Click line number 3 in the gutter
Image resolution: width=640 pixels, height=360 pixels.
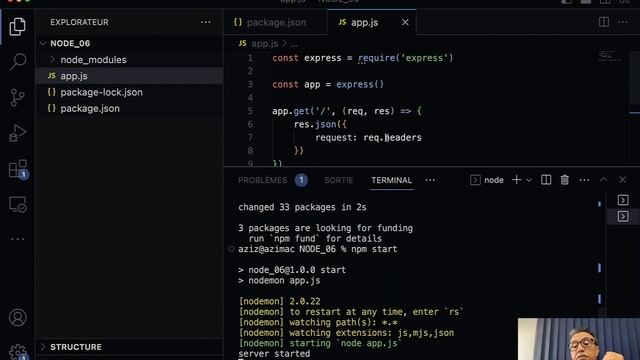click(250, 84)
